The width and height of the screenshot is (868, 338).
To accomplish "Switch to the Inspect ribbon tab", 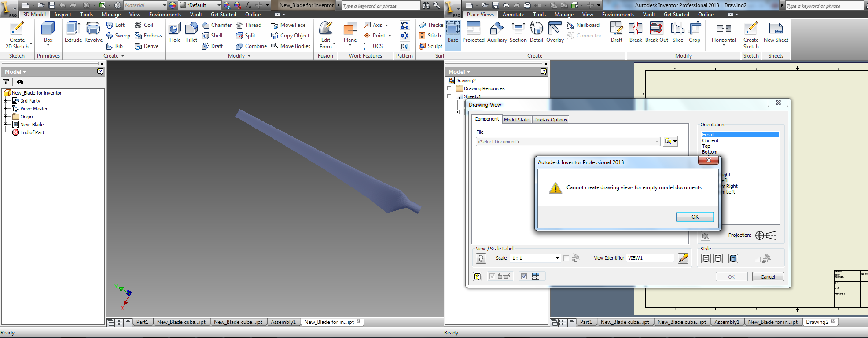I will [x=63, y=15].
